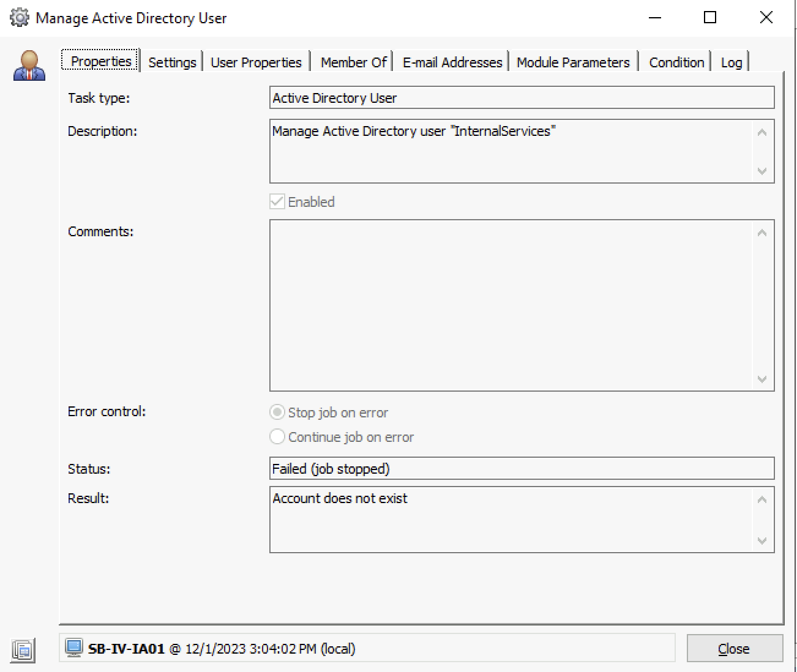This screenshot has height=672, width=797.
Task: Switch to the Settings tab
Action: pyautogui.click(x=172, y=62)
